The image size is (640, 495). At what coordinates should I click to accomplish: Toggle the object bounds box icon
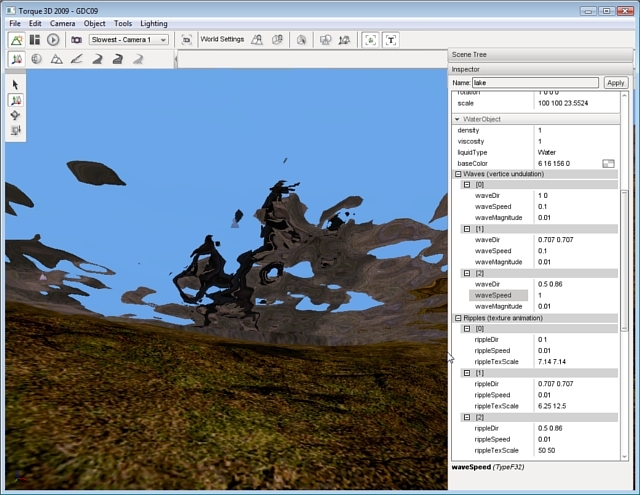[x=370, y=40]
